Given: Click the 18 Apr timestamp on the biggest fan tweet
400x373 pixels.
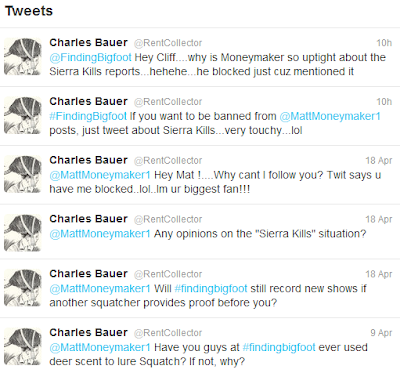Looking at the screenshot, I should point(379,160).
